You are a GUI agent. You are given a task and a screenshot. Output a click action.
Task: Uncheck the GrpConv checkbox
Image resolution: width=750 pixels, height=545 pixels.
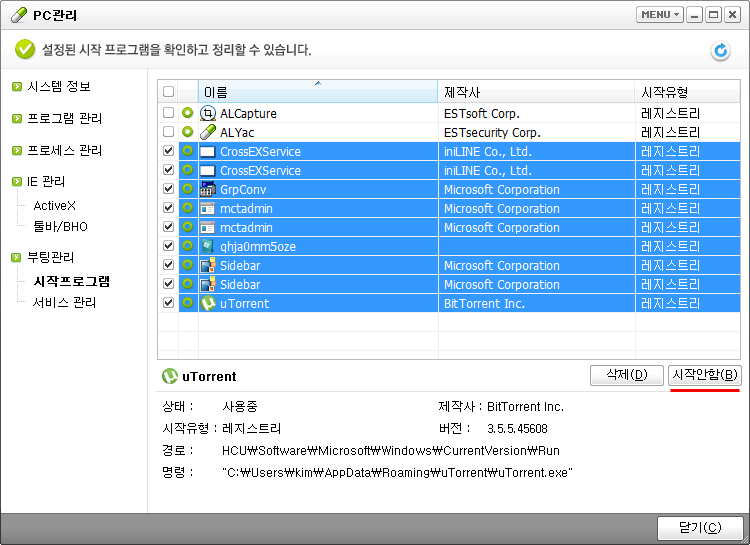click(168, 189)
